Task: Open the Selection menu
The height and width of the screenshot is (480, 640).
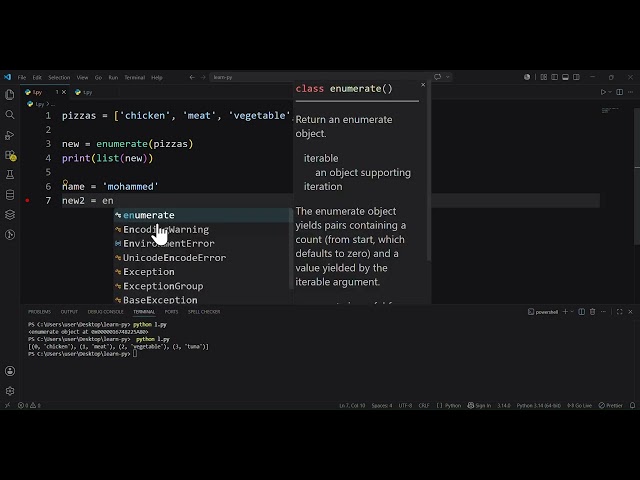Action: tap(59, 77)
